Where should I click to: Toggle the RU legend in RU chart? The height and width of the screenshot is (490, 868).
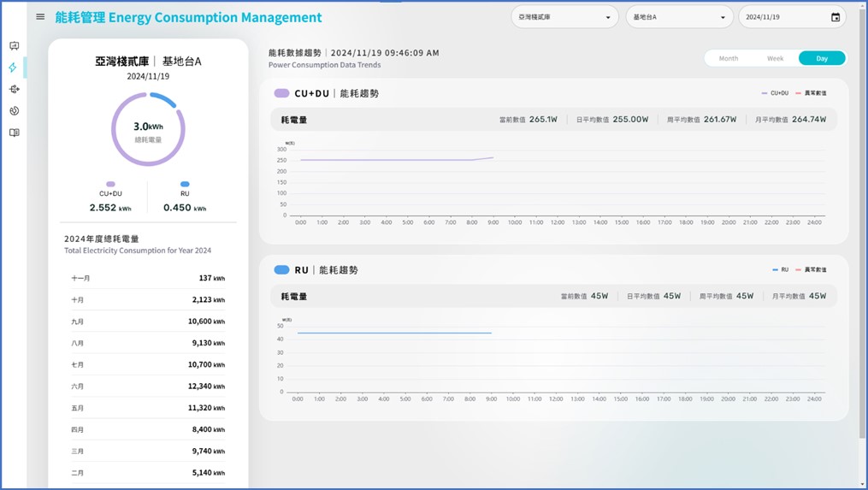point(780,269)
